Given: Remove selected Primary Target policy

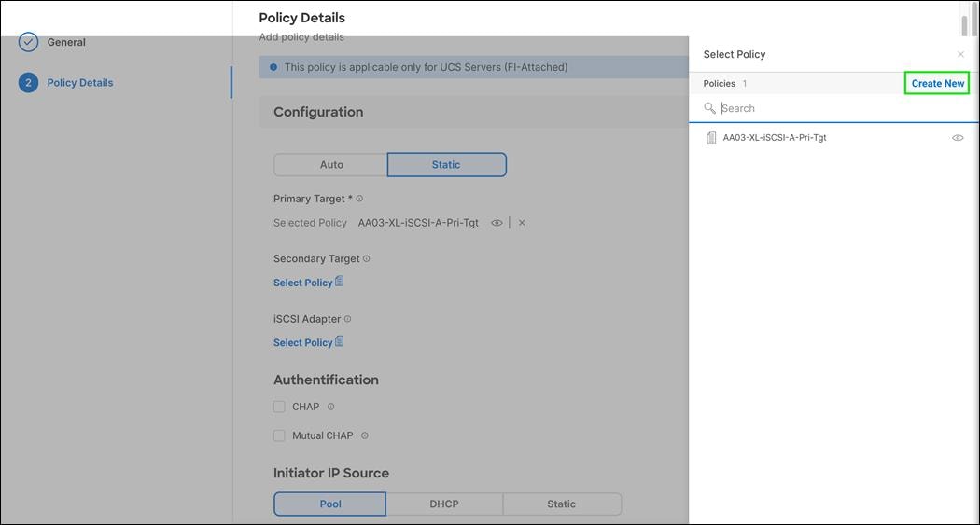Looking at the screenshot, I should tap(522, 223).
